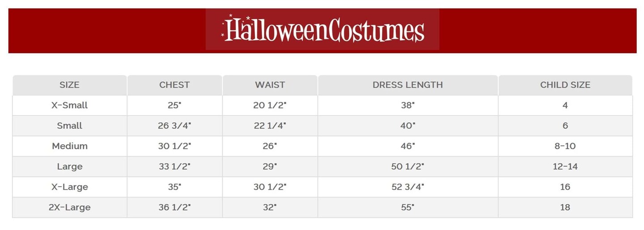
Task: Click the 26 3/4" chest cell
Action: [x=174, y=126]
